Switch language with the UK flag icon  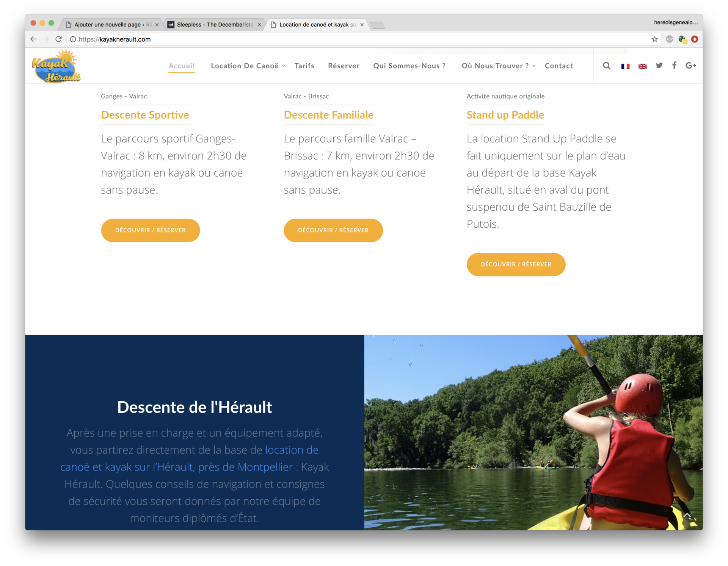(x=642, y=66)
